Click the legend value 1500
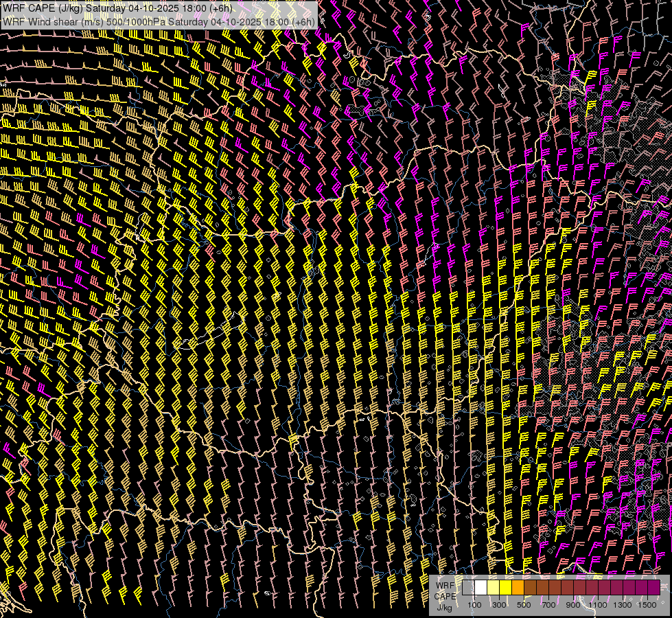672x618 pixels. (647, 605)
